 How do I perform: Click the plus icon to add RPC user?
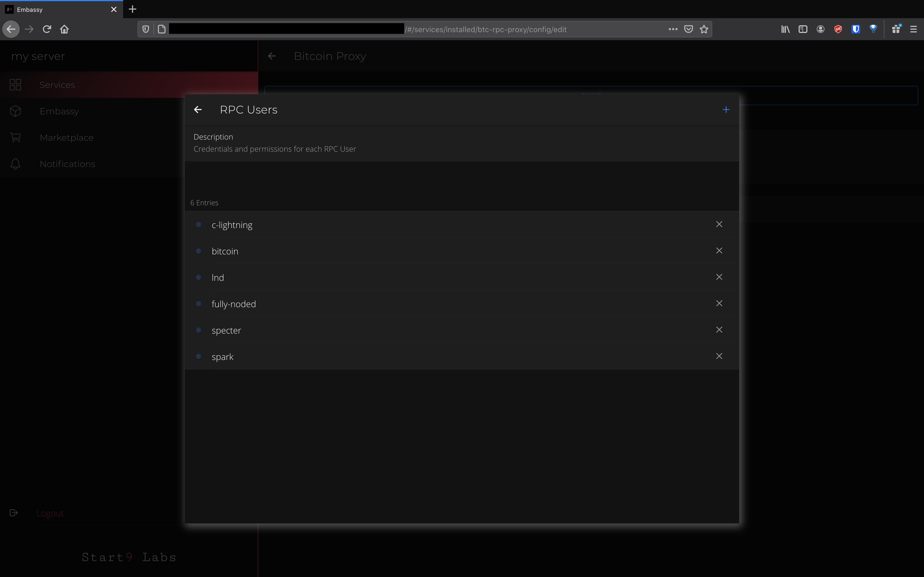[x=726, y=110]
